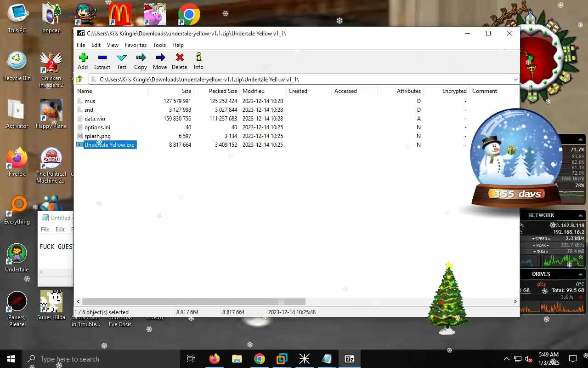The width and height of the screenshot is (588, 368).
Task: Open This PC desktop icon
Action: click(17, 18)
